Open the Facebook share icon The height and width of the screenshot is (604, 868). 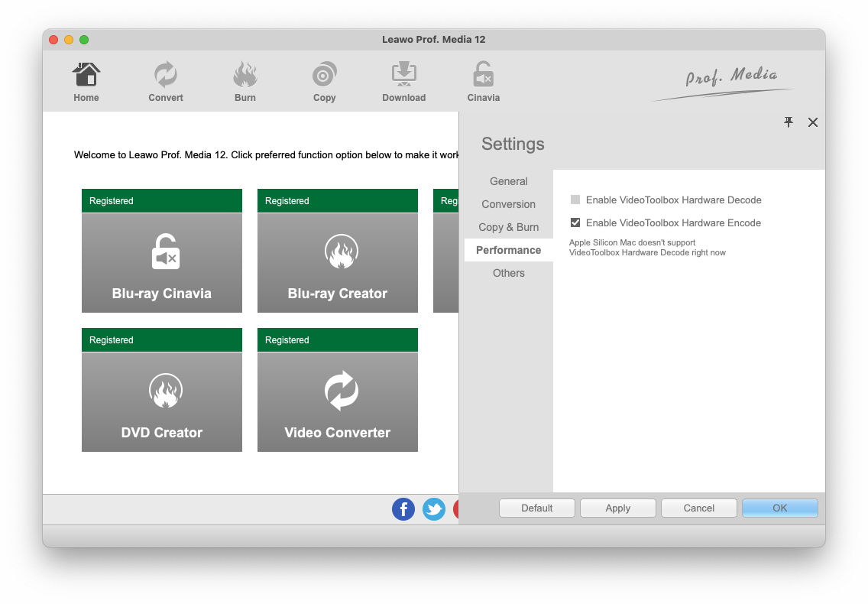pyautogui.click(x=403, y=508)
